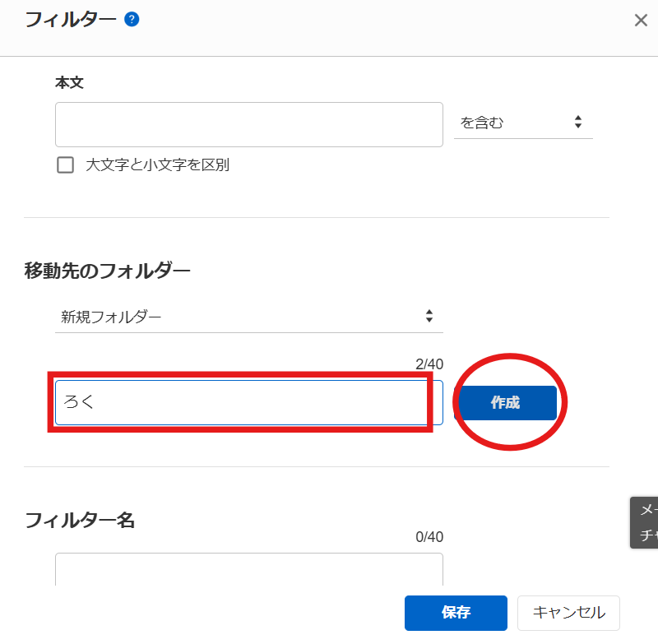Image resolution: width=658 pixels, height=644 pixels.
Task: Save the filter with 保存 button
Action: click(x=456, y=613)
